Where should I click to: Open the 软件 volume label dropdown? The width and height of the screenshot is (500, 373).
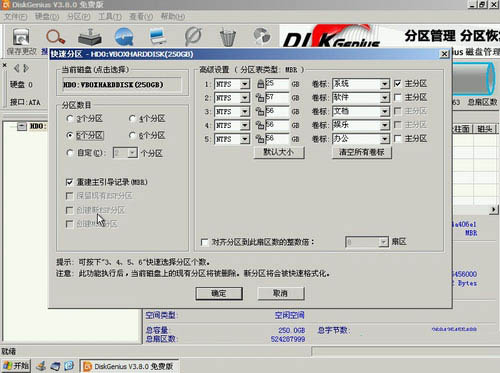385,98
